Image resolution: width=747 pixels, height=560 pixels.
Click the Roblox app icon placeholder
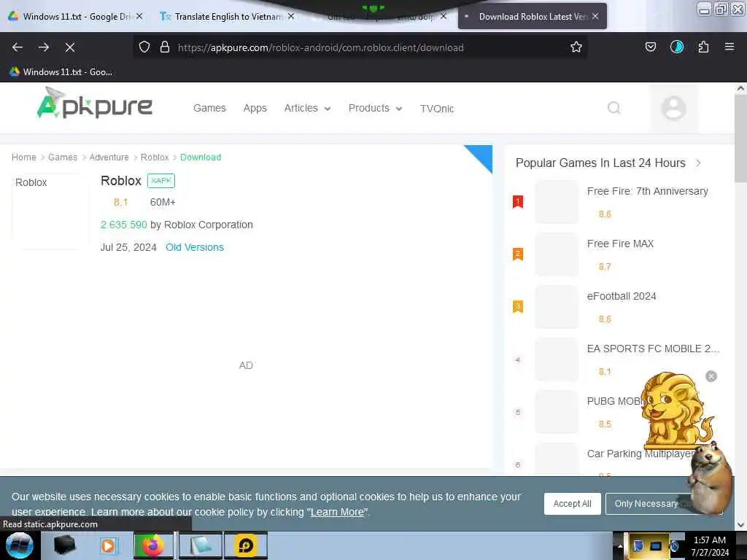click(x=49, y=211)
